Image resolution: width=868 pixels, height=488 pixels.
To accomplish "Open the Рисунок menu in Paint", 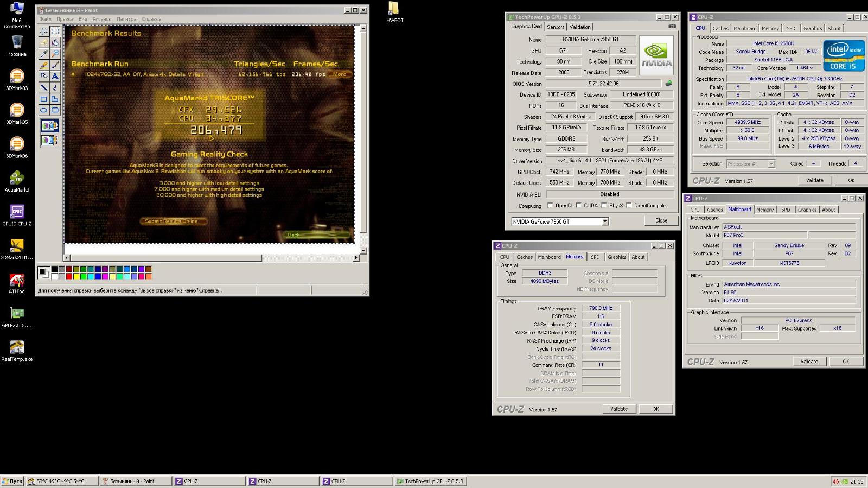I will 101,19.
